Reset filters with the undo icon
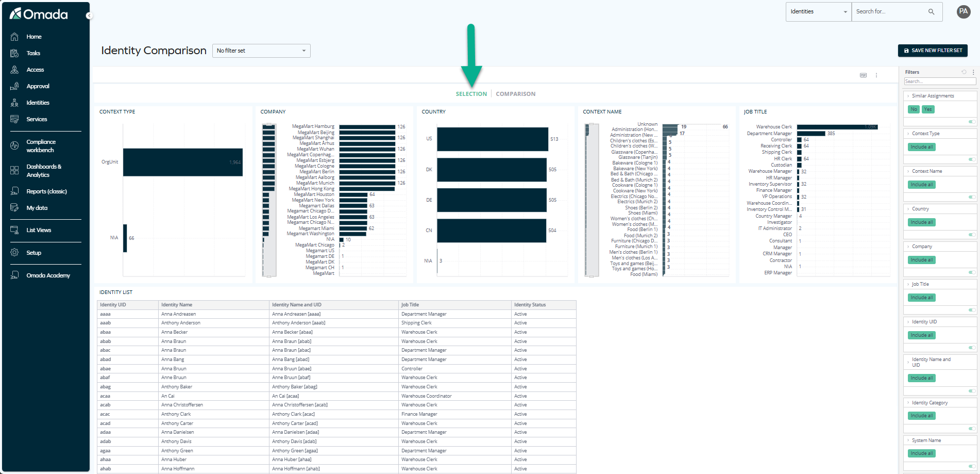980x474 pixels. tap(964, 72)
